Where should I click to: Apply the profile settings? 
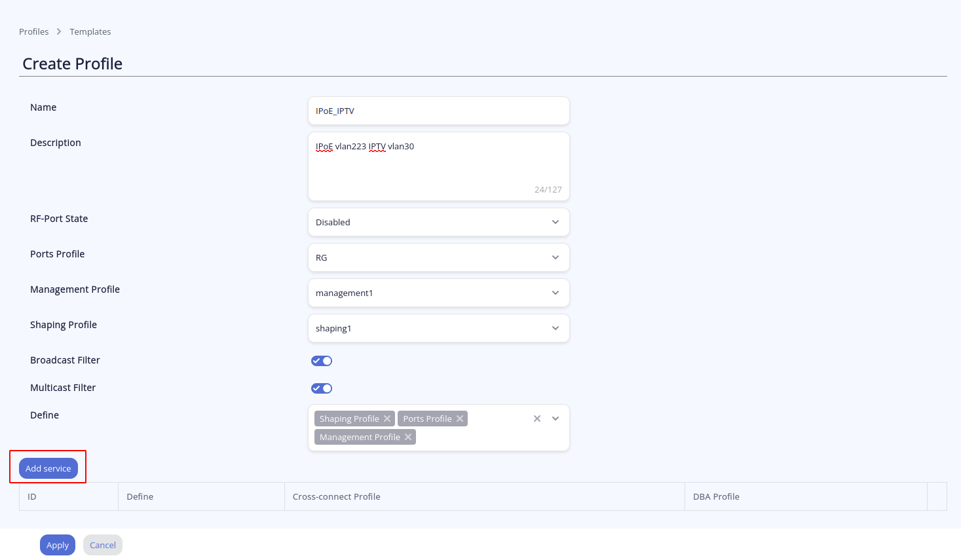point(58,545)
